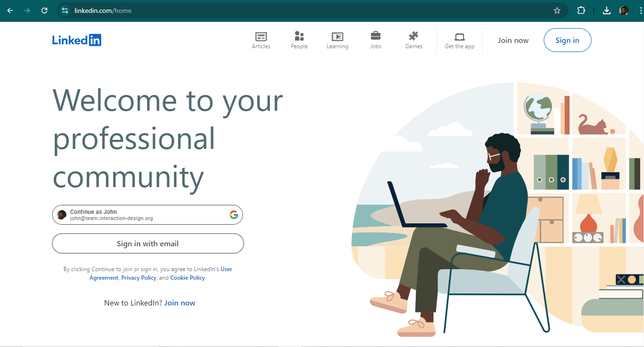644x347 pixels.
Task: Click the LinkedIn logo
Action: click(76, 40)
